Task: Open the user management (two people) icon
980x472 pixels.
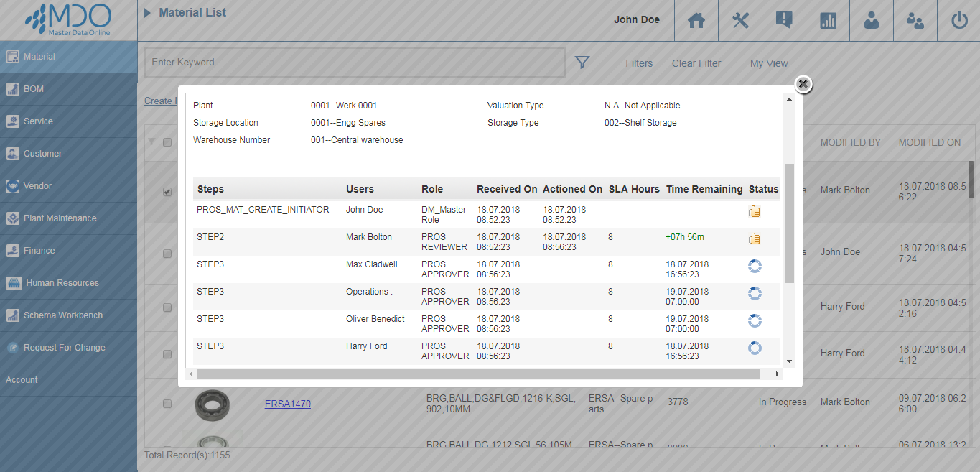Action: click(x=915, y=21)
